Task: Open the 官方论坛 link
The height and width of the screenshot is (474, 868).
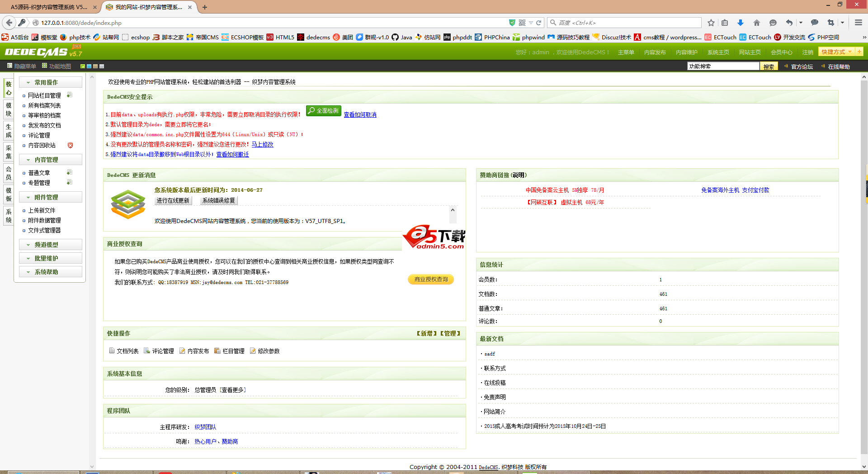Action: point(802,66)
